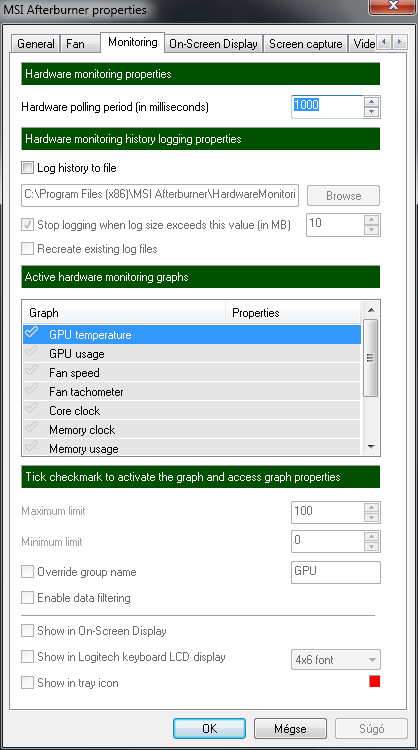Toggle Show in tray icon checkbox
The image size is (418, 750).
point(28,683)
